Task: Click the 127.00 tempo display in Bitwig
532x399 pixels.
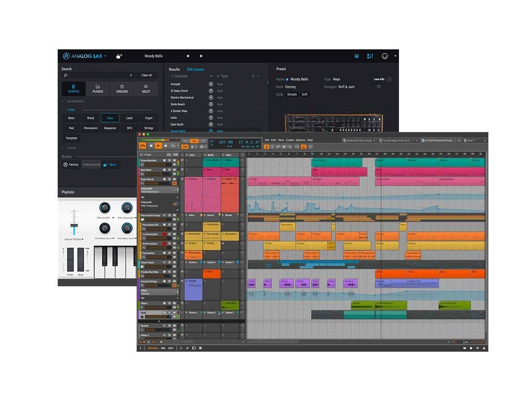Action: (x=225, y=142)
